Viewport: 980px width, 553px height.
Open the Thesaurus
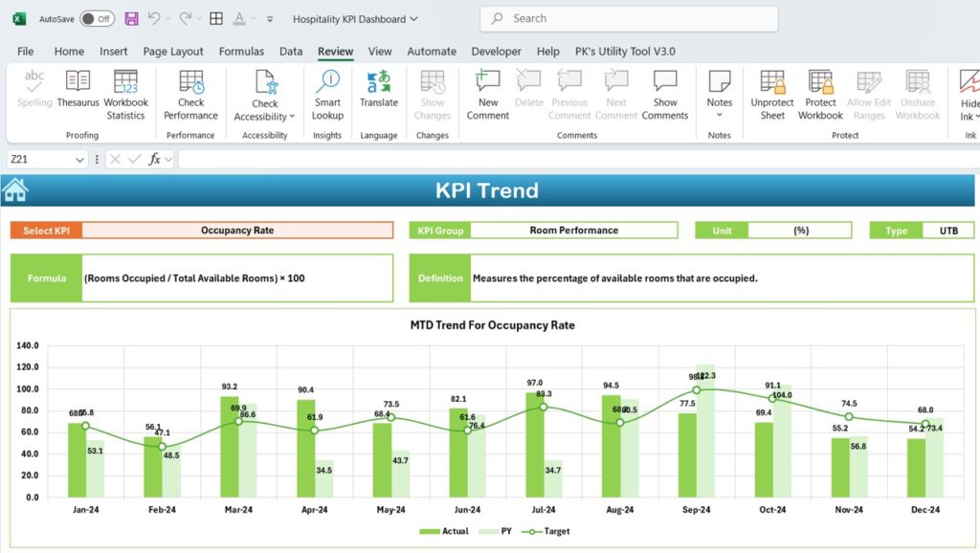(78, 89)
